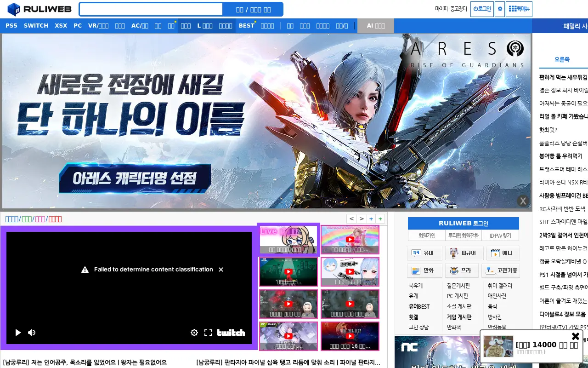Go to the next streams page with the > arrow
Screen dimensions: 588x368
[x=362, y=218]
